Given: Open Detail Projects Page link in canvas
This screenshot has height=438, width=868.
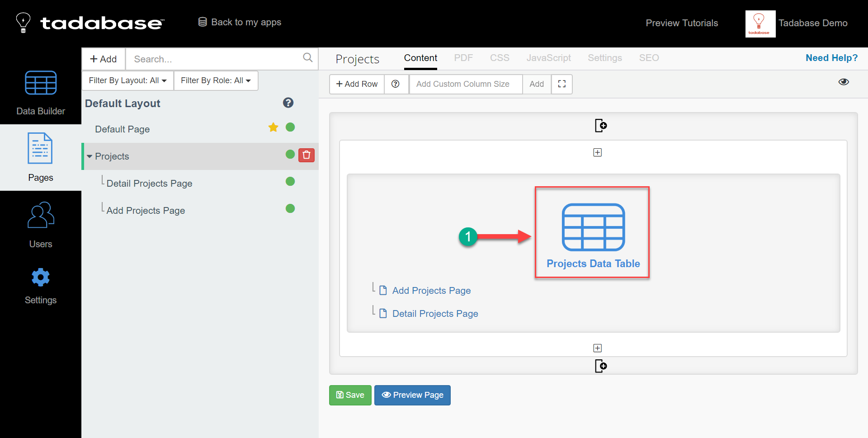Looking at the screenshot, I should 435,314.
